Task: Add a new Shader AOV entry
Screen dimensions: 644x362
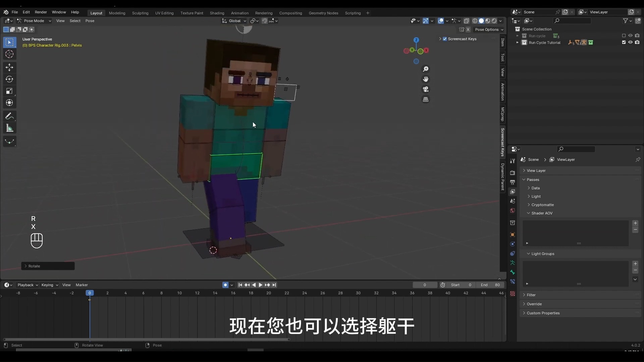Action: click(636, 223)
